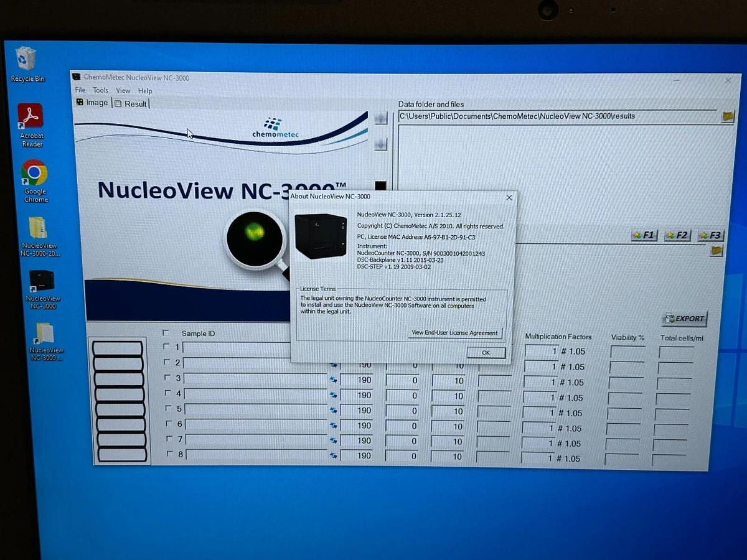Click the Viability % column header
This screenshot has width=747, height=560.
[627, 337]
